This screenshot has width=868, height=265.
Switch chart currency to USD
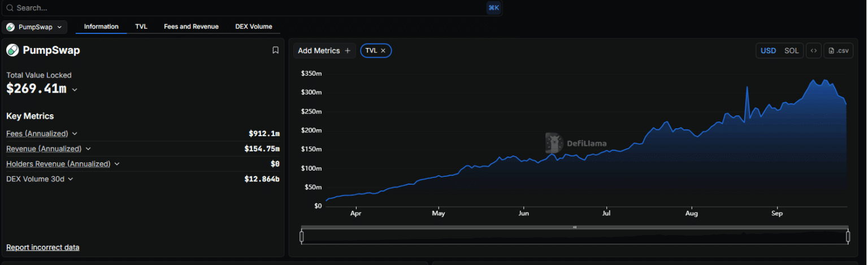(x=768, y=51)
